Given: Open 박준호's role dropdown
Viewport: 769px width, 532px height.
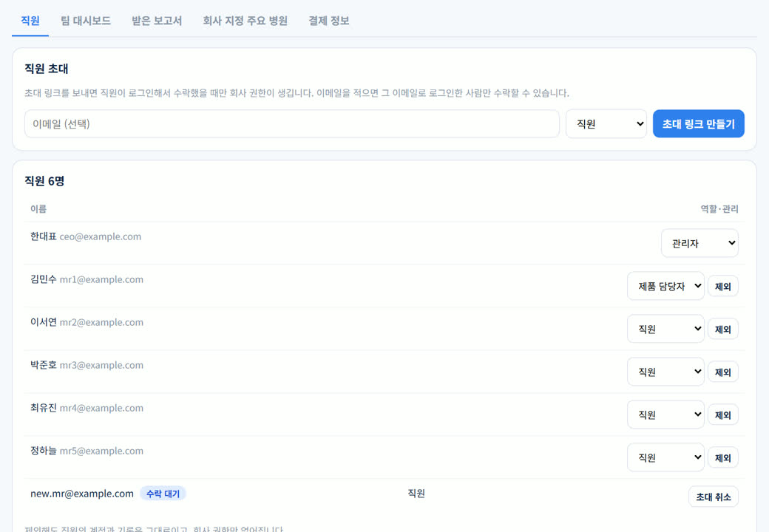Looking at the screenshot, I should coord(665,372).
